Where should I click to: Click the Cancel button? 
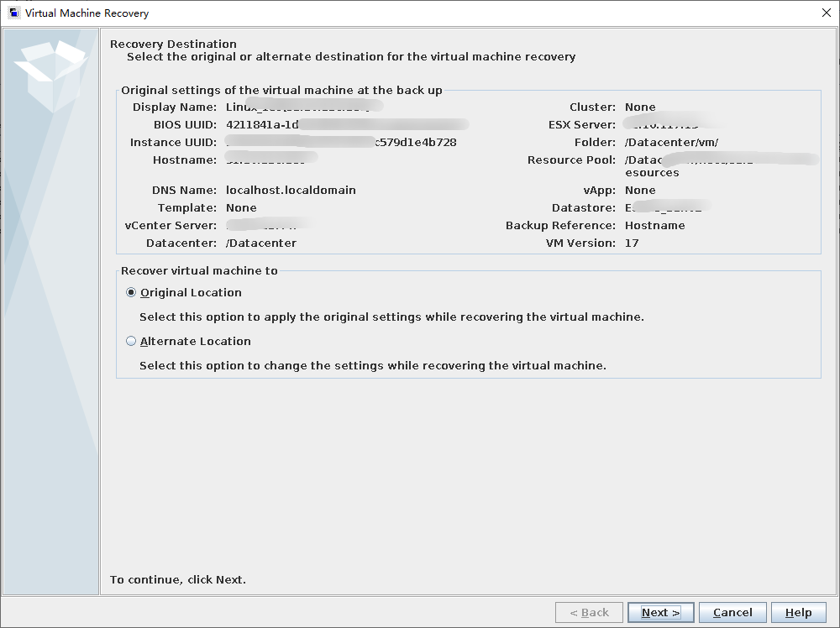(732, 613)
